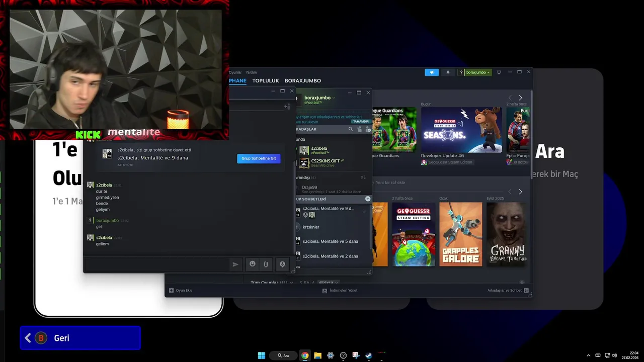The image size is (644, 362).
Task: Expand the chevron on Mentalité ve 9 group chat
Action: point(364,212)
